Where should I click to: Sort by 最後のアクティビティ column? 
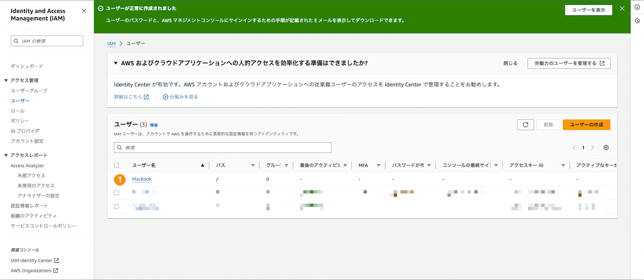(x=346, y=165)
